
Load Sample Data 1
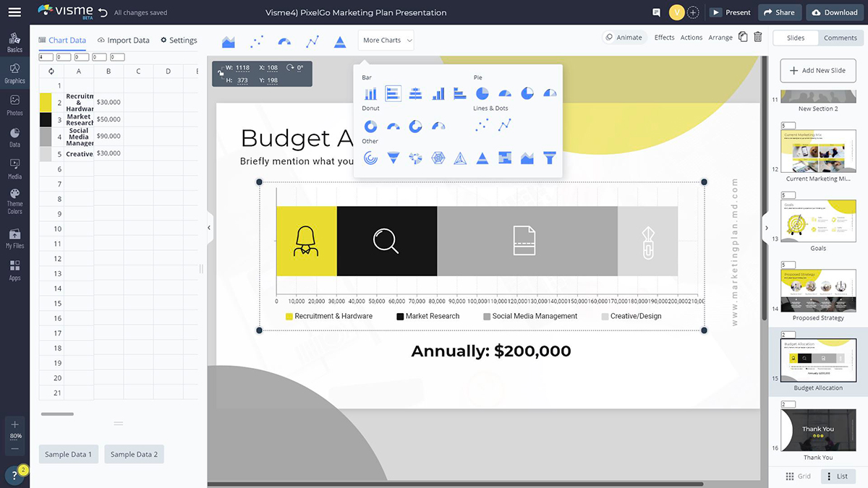pos(69,454)
